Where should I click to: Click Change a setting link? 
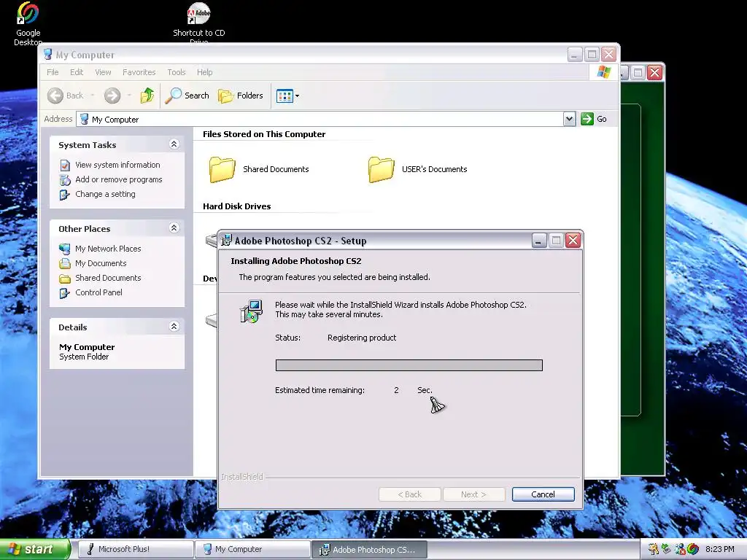[x=105, y=194]
